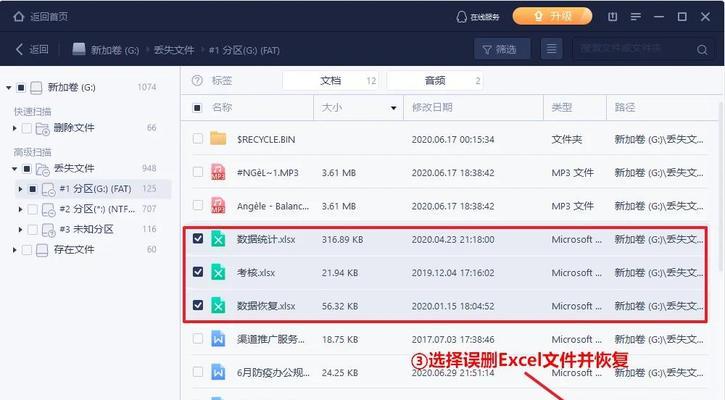Sort by 类型 column header
The width and height of the screenshot is (725, 400).
(x=562, y=107)
